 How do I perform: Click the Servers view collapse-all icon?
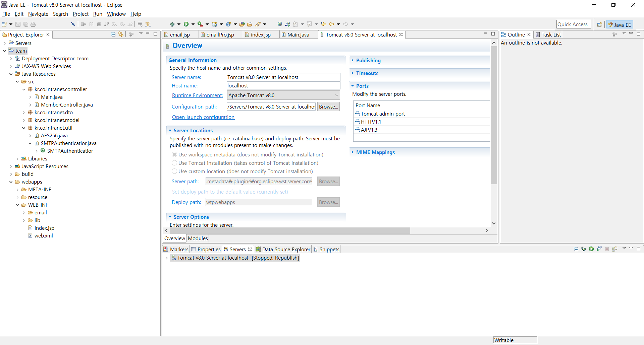click(x=576, y=249)
